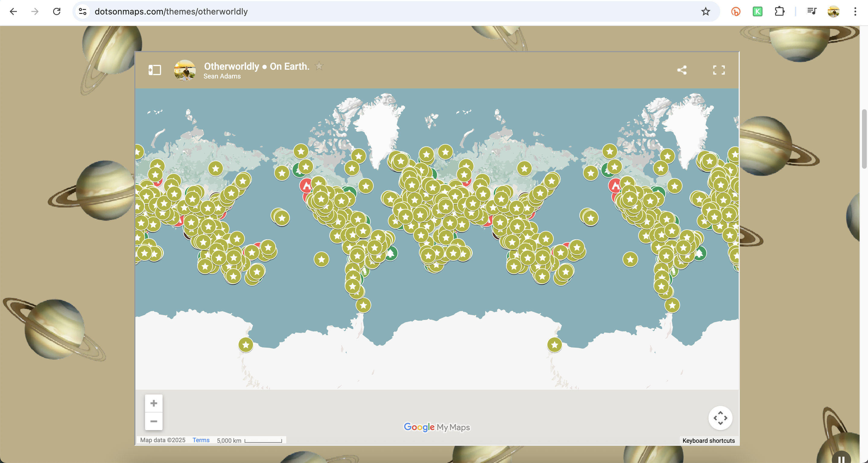Open the Terms link
The height and width of the screenshot is (463, 868).
coord(201,440)
